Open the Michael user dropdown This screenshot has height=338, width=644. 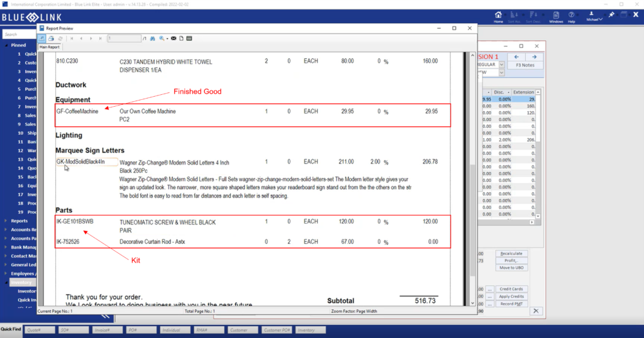(594, 19)
